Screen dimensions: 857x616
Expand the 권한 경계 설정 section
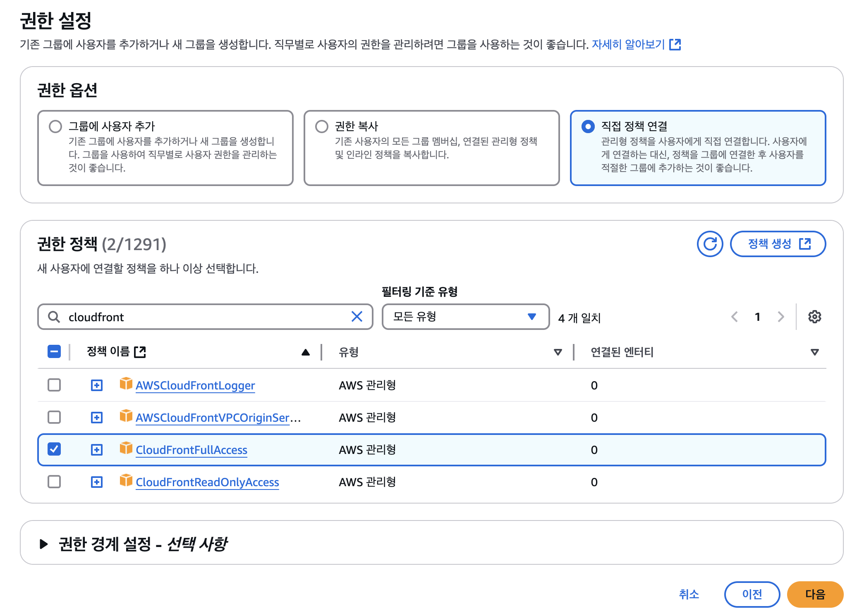click(43, 544)
